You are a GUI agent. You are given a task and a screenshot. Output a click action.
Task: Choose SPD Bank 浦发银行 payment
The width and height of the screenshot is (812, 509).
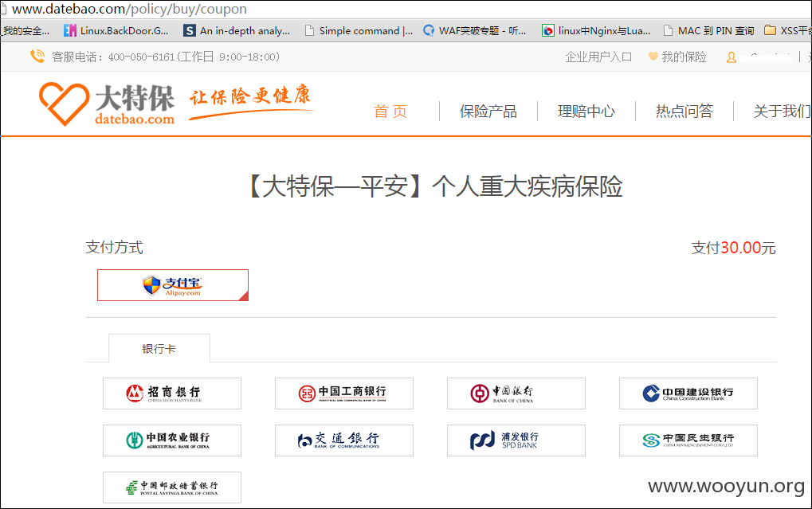pos(516,440)
